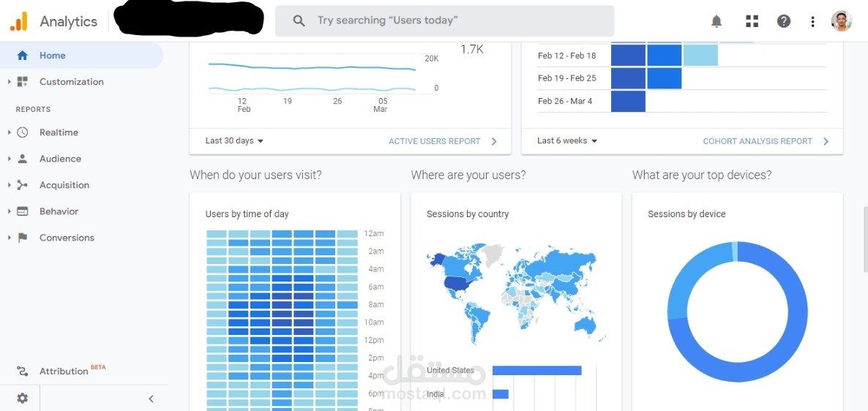The image size is (868, 411).
Task: Click the Conversions flag icon
Action: point(22,238)
